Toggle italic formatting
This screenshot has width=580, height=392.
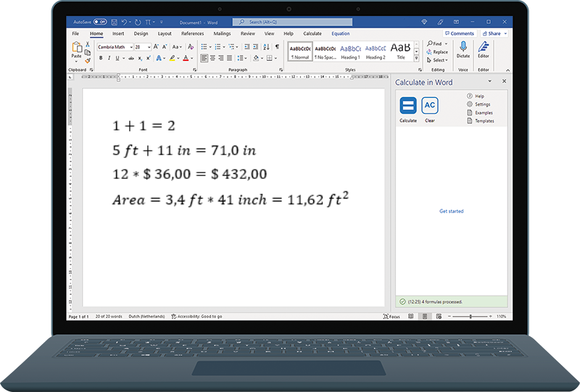point(108,58)
